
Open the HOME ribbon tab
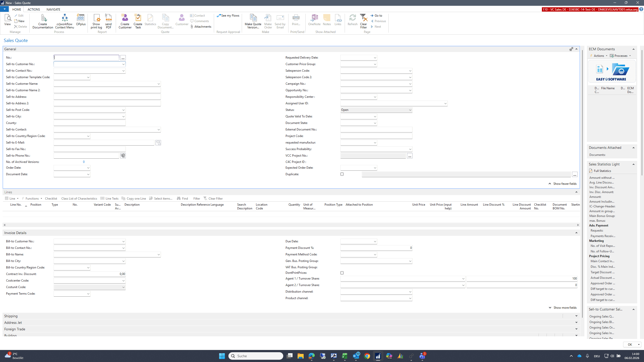17,9
